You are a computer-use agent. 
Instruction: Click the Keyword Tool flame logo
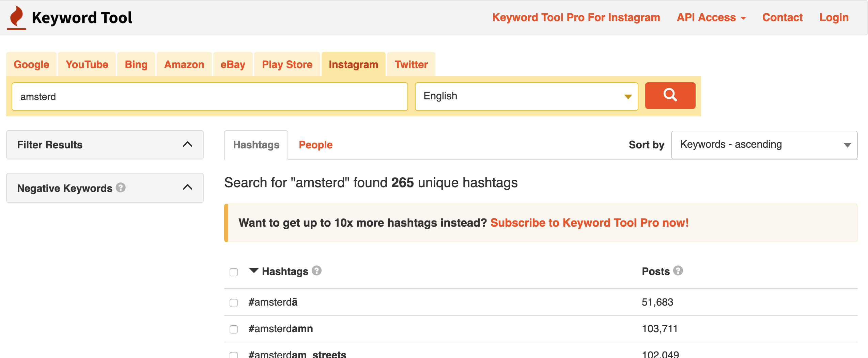click(x=16, y=18)
